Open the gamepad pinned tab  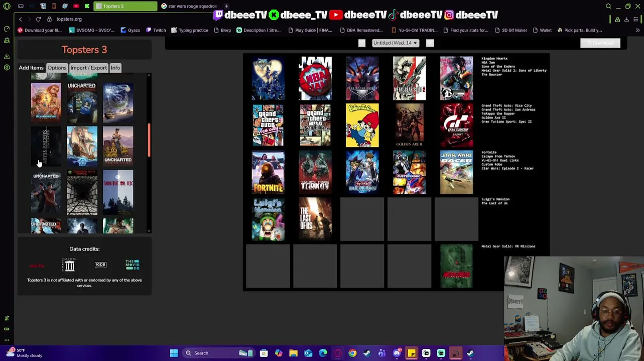click(21, 6)
